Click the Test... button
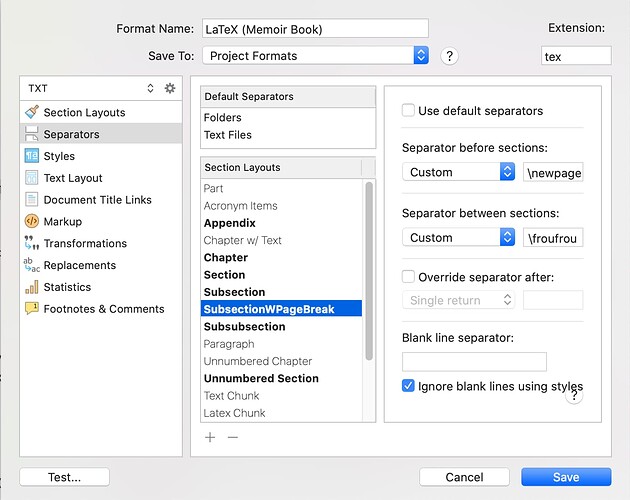 coord(64,477)
